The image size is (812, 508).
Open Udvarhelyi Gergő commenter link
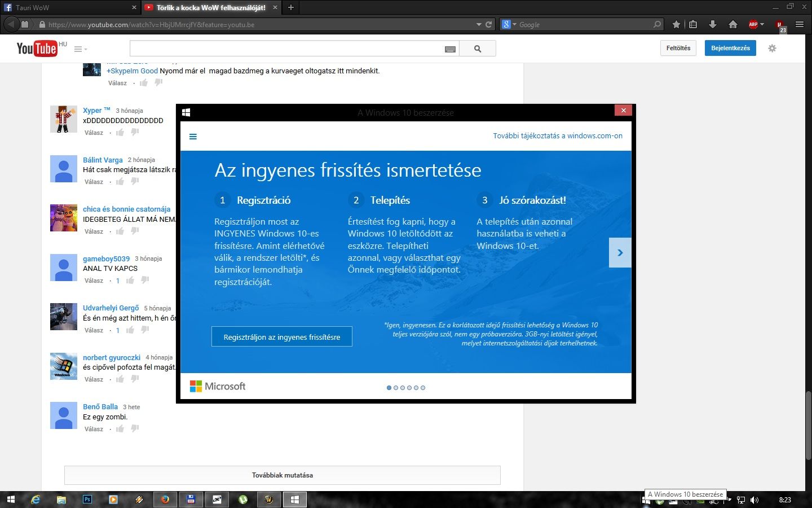click(x=111, y=308)
